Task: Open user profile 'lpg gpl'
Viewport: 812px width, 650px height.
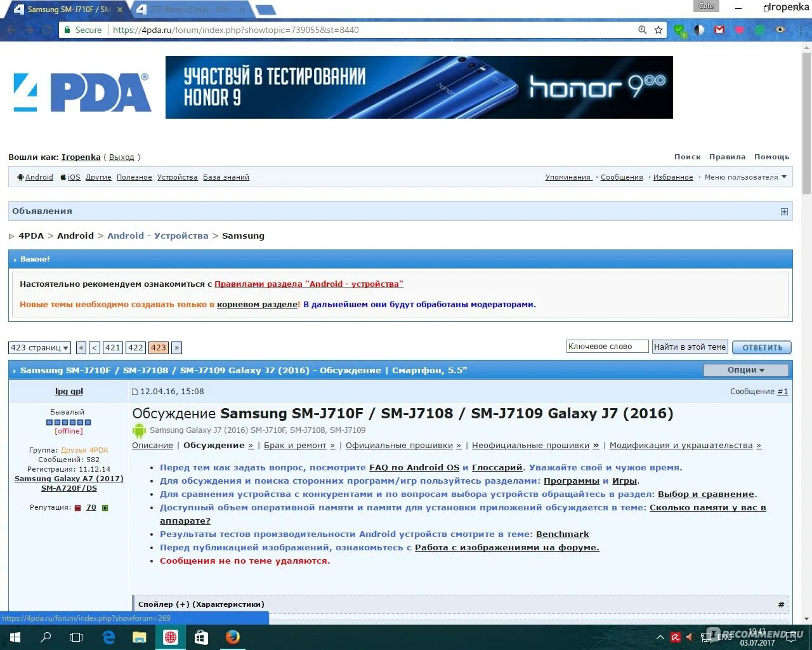Action: point(69,392)
